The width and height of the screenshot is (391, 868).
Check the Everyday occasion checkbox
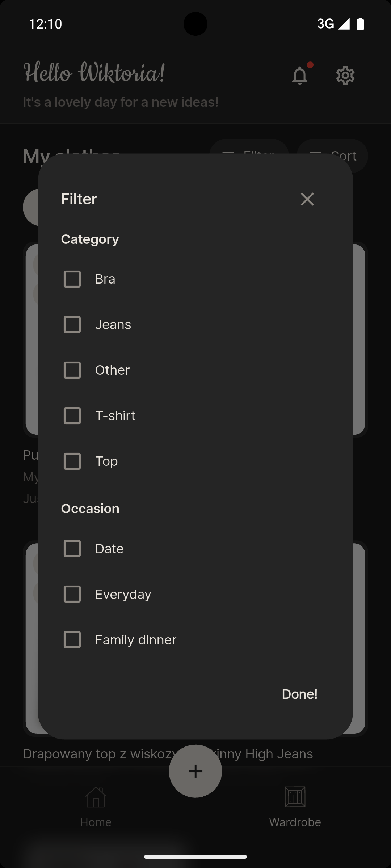pyautogui.click(x=72, y=594)
